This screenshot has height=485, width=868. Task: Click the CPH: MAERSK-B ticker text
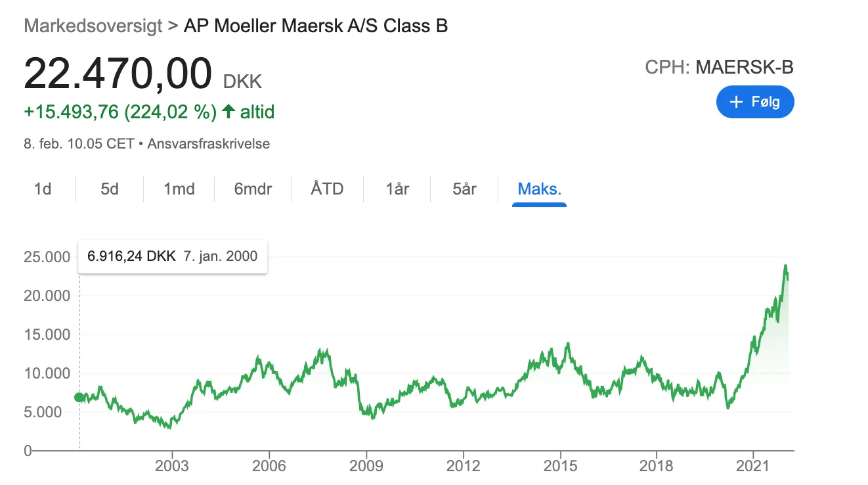(x=720, y=68)
